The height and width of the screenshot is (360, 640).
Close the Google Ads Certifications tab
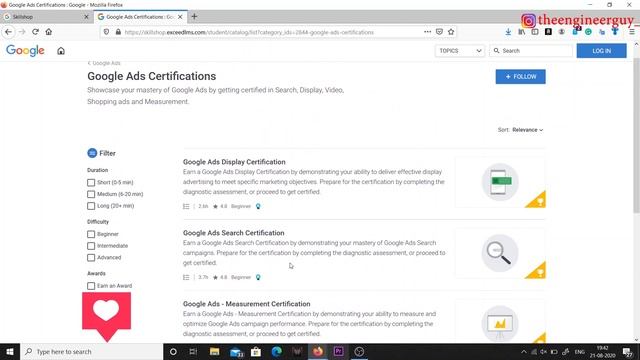coord(180,17)
